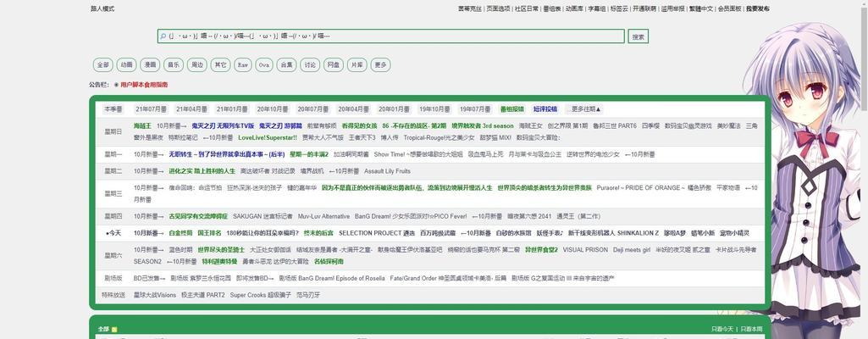
Task: Open 世界顶尖的暗杀者转生为异世界贵族 link
Action: (545, 188)
